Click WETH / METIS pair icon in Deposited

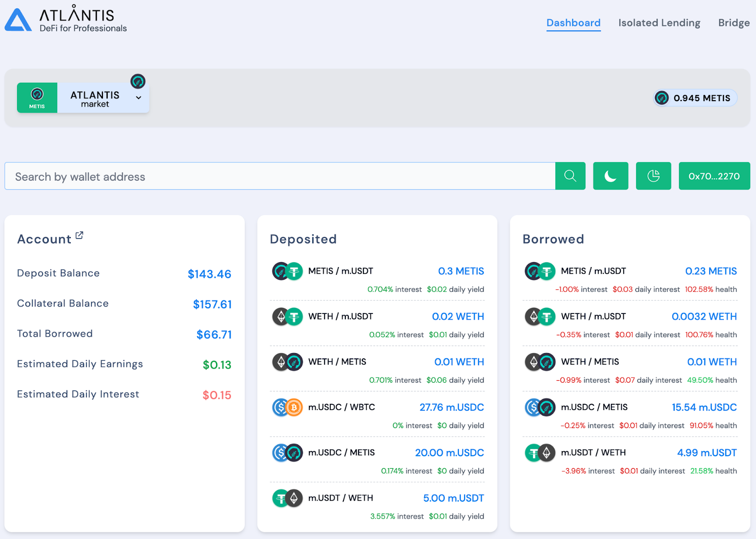pos(287,362)
